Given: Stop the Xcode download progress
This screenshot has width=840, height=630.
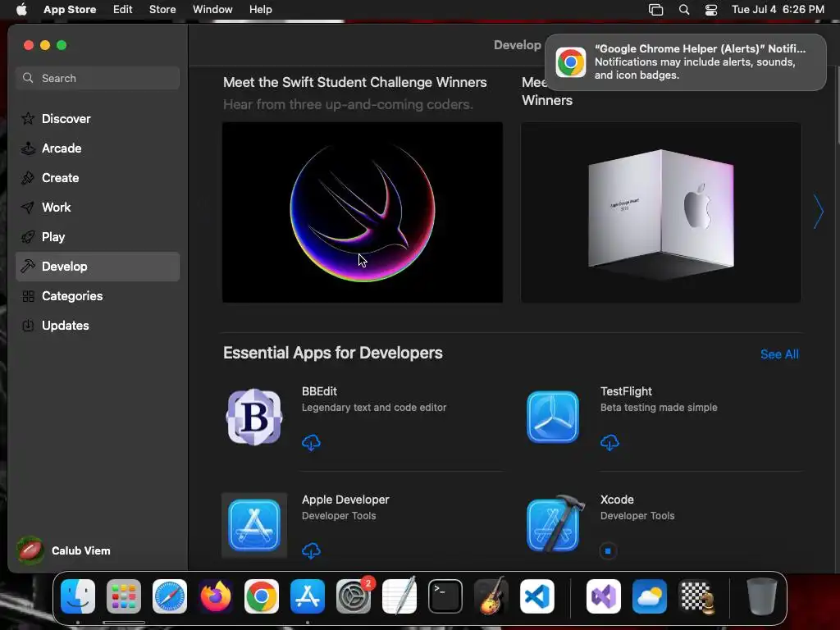Looking at the screenshot, I should point(608,550).
